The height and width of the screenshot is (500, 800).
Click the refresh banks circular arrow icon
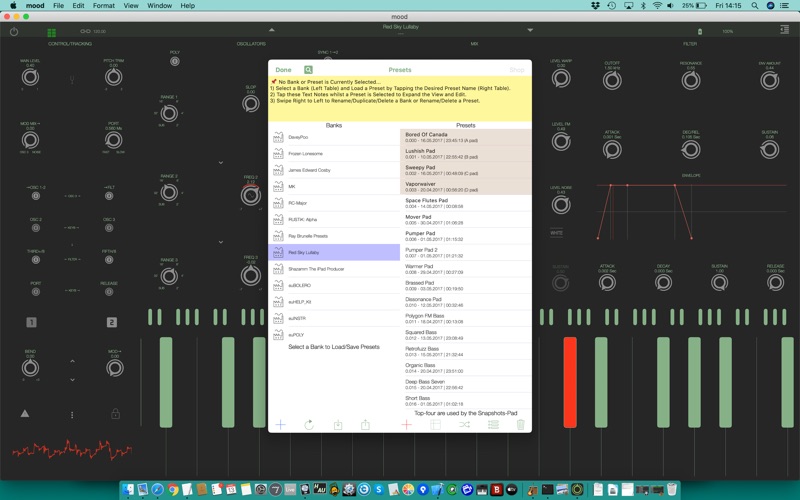tap(309, 424)
